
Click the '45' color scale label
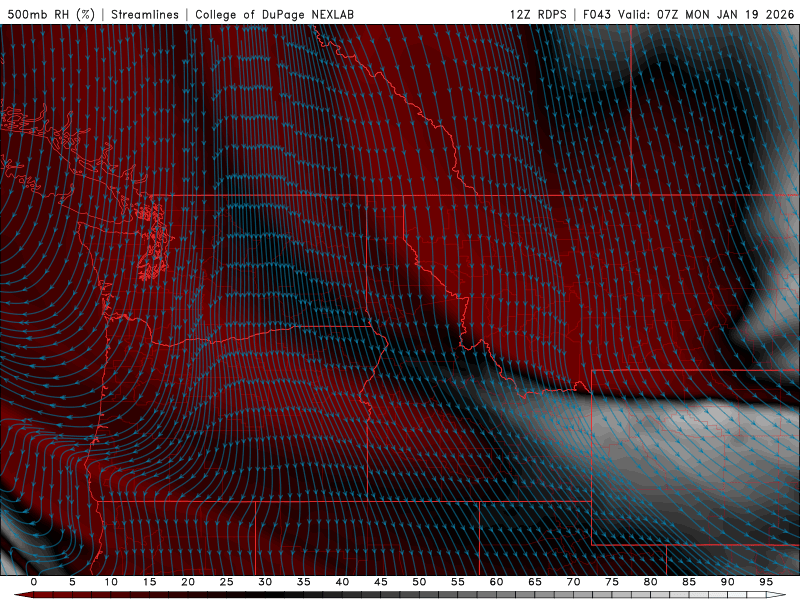point(381,582)
